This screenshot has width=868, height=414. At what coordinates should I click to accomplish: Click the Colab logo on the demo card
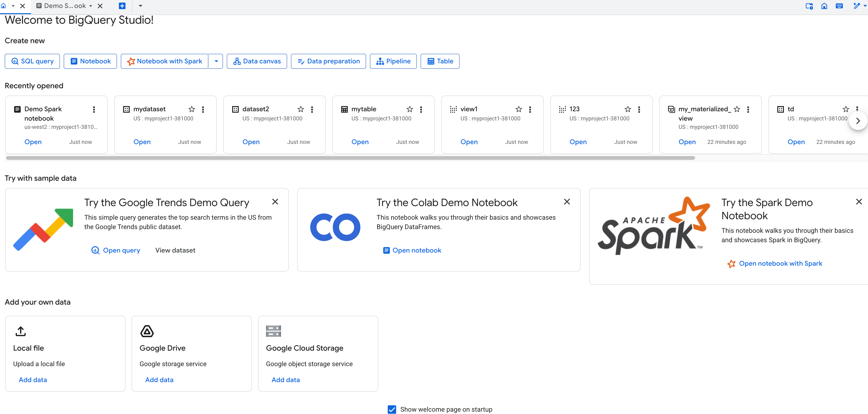335,227
